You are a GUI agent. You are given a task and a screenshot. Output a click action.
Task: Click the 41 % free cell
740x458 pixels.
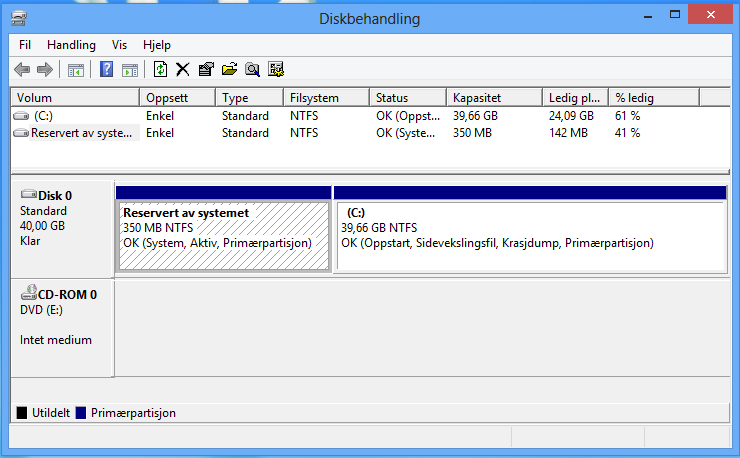click(x=627, y=133)
